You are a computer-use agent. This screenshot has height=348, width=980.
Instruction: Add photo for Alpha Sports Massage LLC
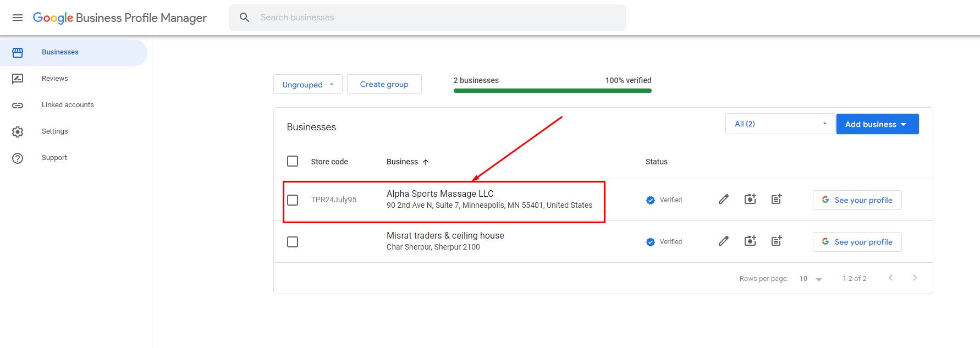coord(750,200)
